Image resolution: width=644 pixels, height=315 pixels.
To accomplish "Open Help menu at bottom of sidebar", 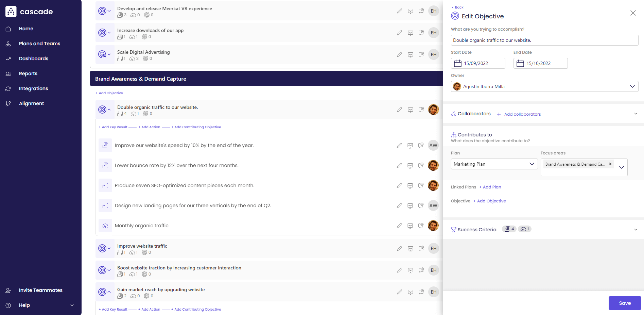I will click(x=24, y=305).
